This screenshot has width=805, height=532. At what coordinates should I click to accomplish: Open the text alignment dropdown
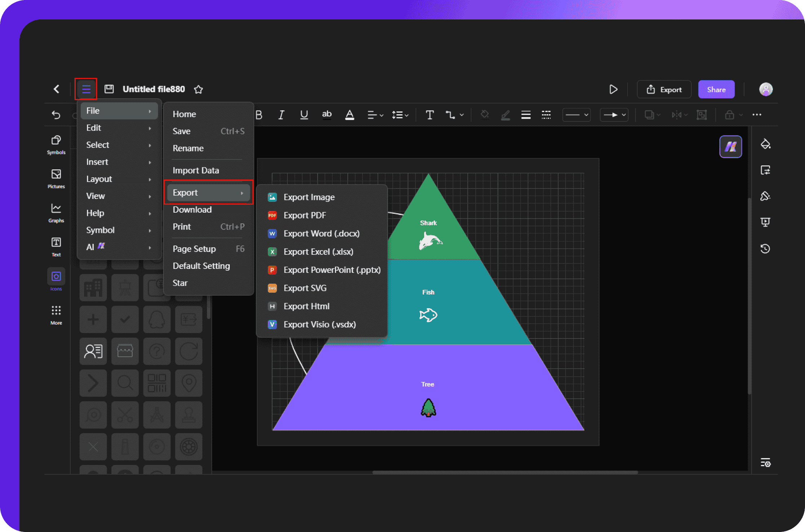tap(375, 115)
